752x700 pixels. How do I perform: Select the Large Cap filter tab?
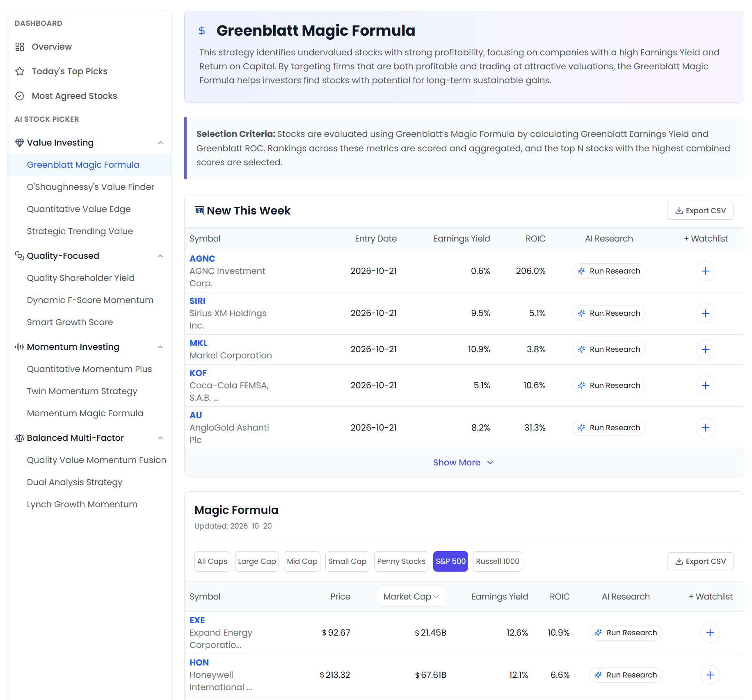point(257,561)
